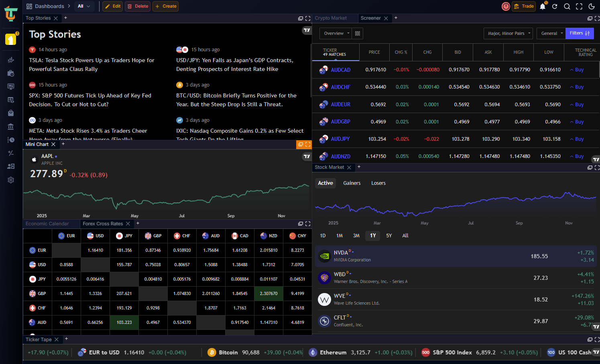Add a tab next to the Screener tab
This screenshot has height=364, width=600.
(396, 18)
